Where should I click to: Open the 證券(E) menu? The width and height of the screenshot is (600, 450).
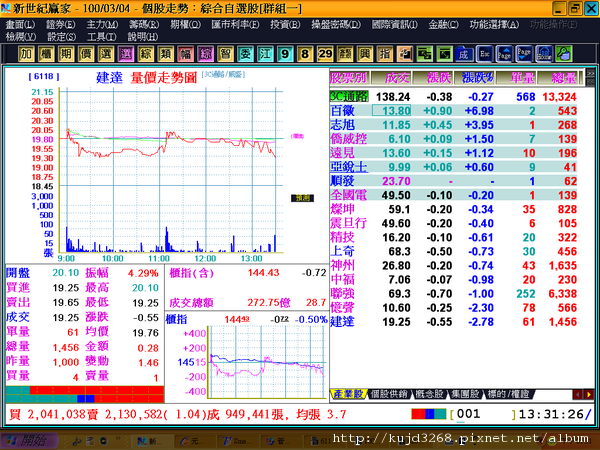click(x=60, y=25)
